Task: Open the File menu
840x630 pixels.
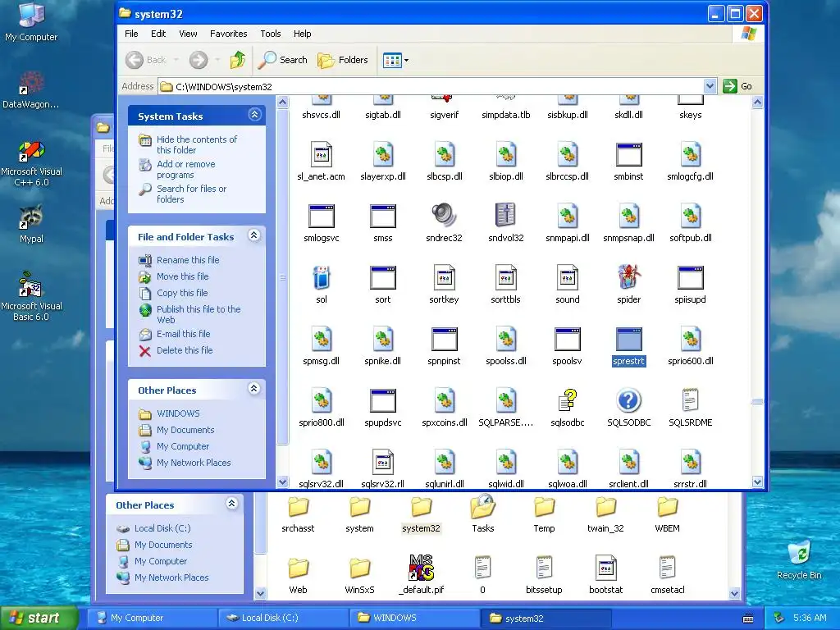Action: (x=131, y=34)
